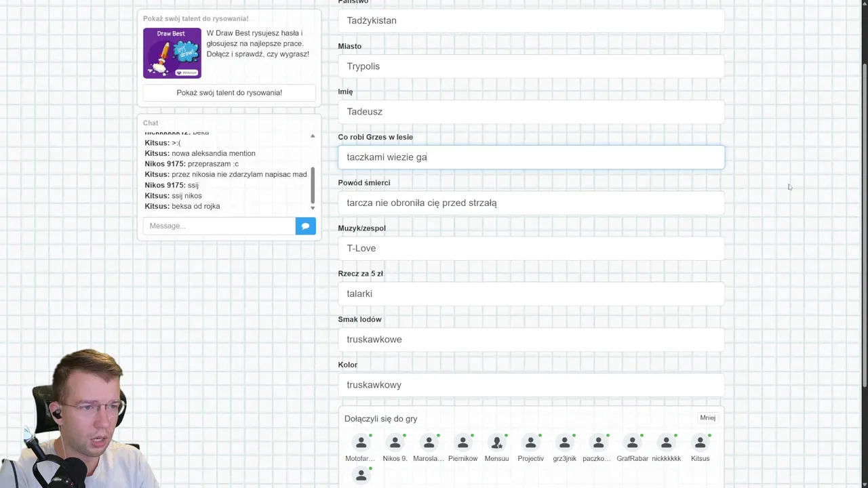Click the Smak lodów field with truskawkowe
The image size is (868, 488).
coord(531,340)
